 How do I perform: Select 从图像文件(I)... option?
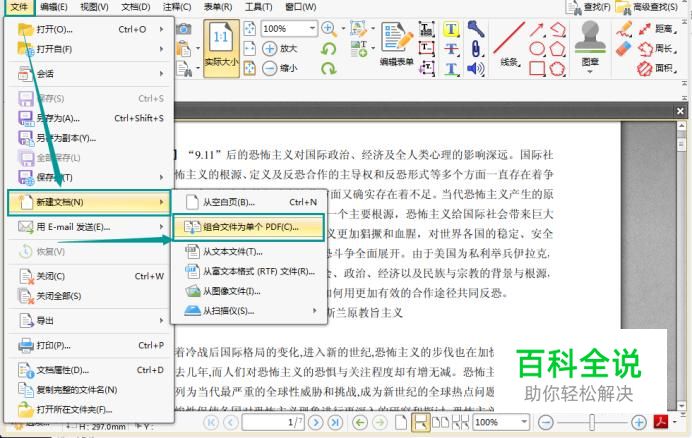coord(249,291)
